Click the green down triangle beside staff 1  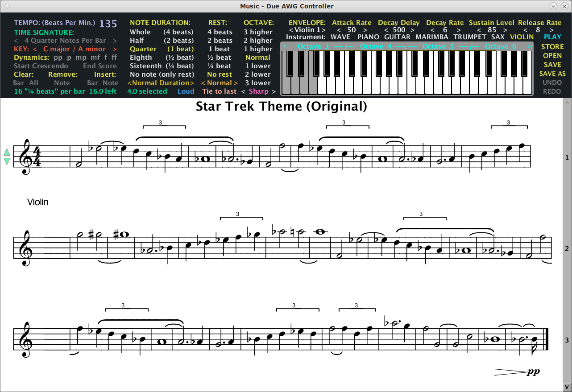[x=7, y=161]
